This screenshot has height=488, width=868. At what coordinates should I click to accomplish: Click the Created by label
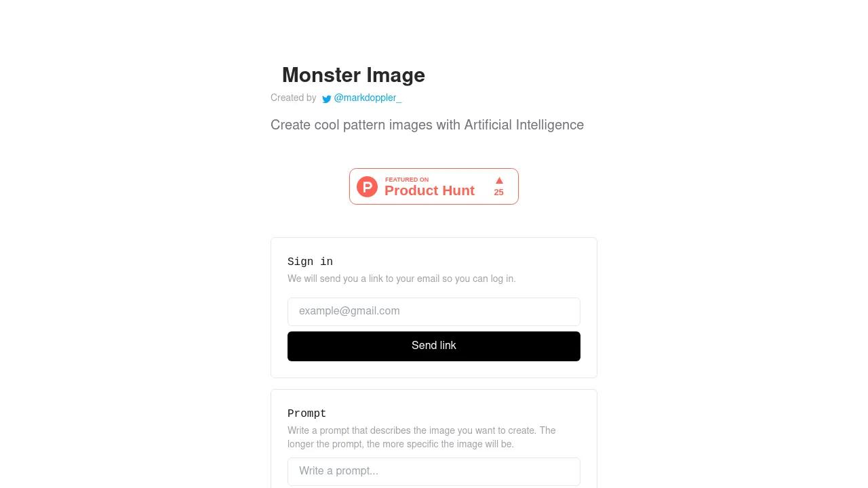(x=294, y=98)
